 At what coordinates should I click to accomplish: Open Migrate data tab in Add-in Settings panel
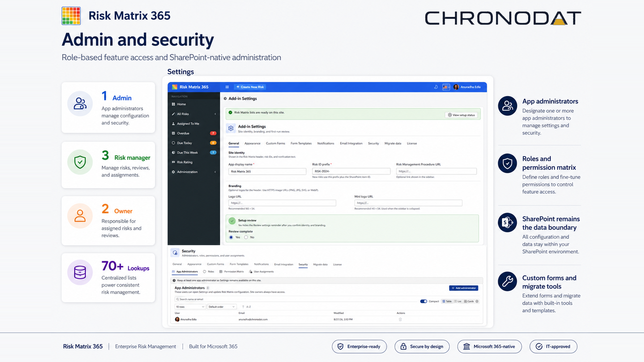coord(393,143)
